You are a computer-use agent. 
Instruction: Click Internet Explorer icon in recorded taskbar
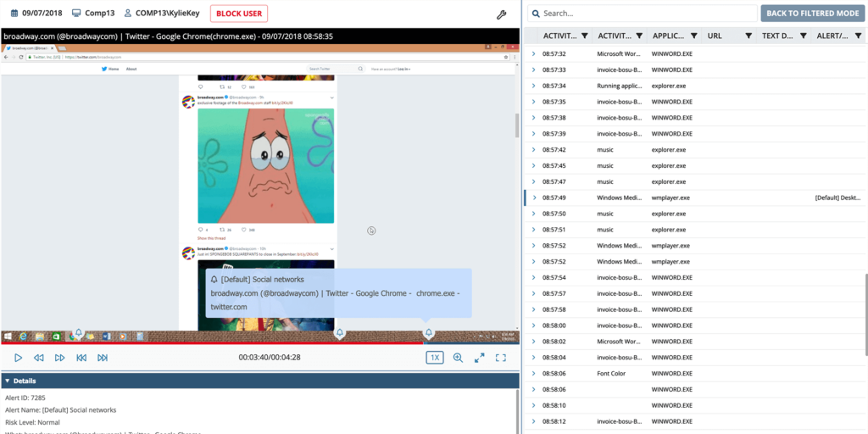coord(23,336)
